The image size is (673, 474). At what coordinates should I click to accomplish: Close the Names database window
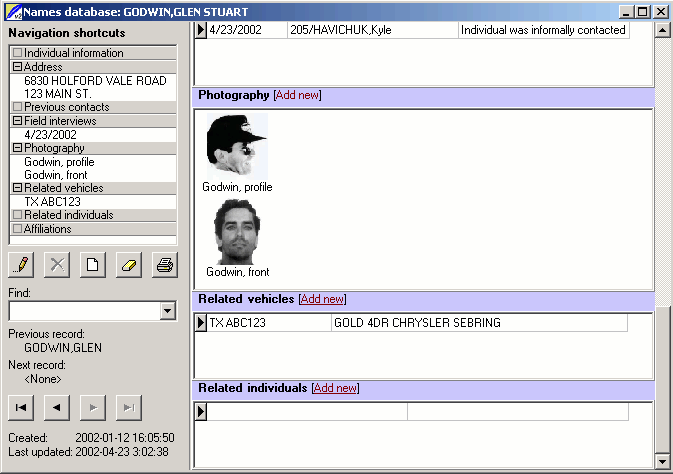(x=661, y=12)
